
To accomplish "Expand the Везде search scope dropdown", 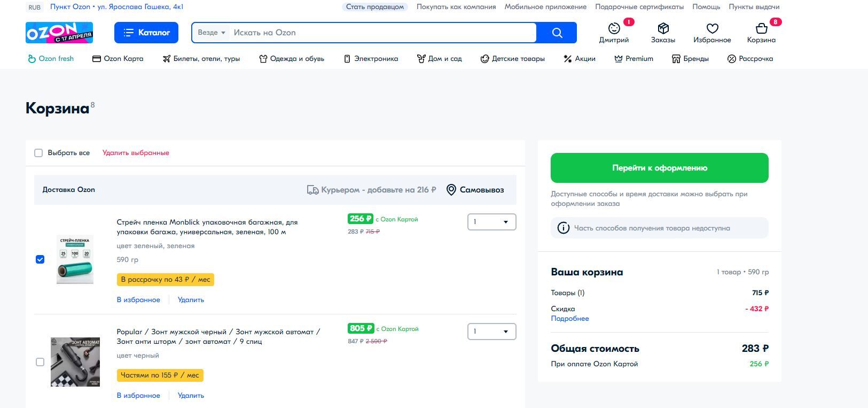I will [x=212, y=33].
